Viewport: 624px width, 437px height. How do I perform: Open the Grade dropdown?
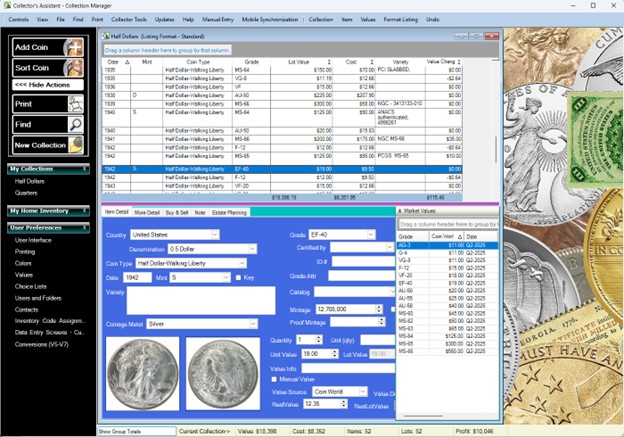click(x=371, y=235)
